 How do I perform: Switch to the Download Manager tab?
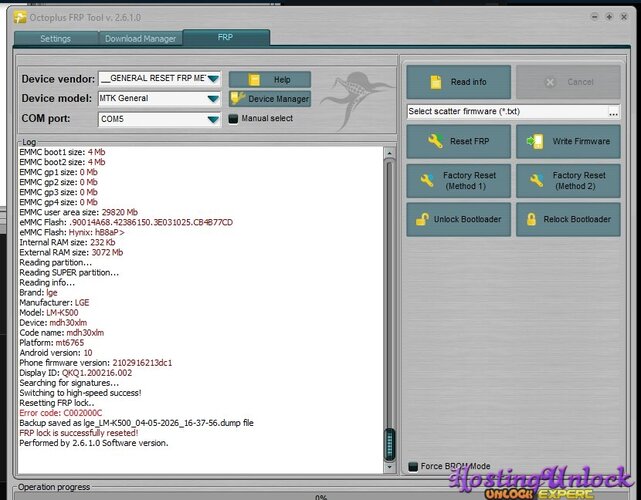coord(140,39)
